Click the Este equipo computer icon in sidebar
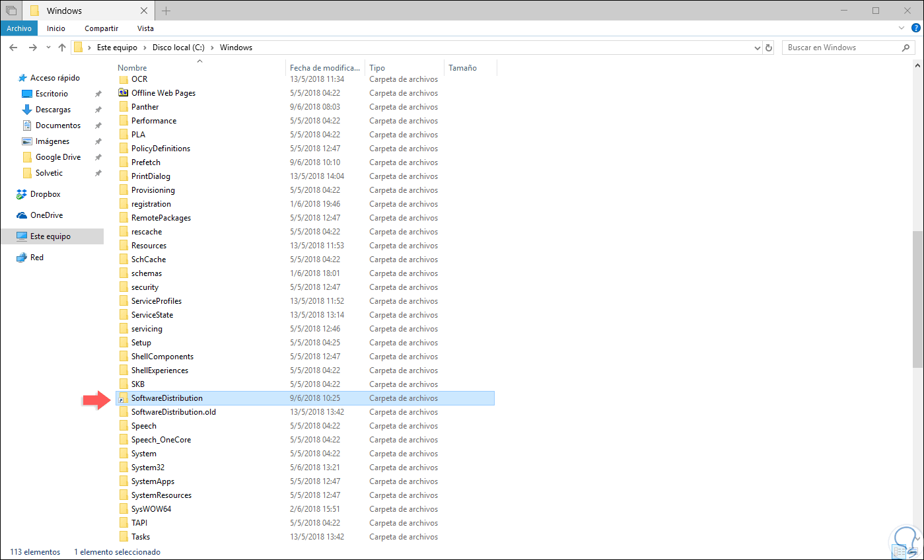The width and height of the screenshot is (924, 560). (x=22, y=236)
